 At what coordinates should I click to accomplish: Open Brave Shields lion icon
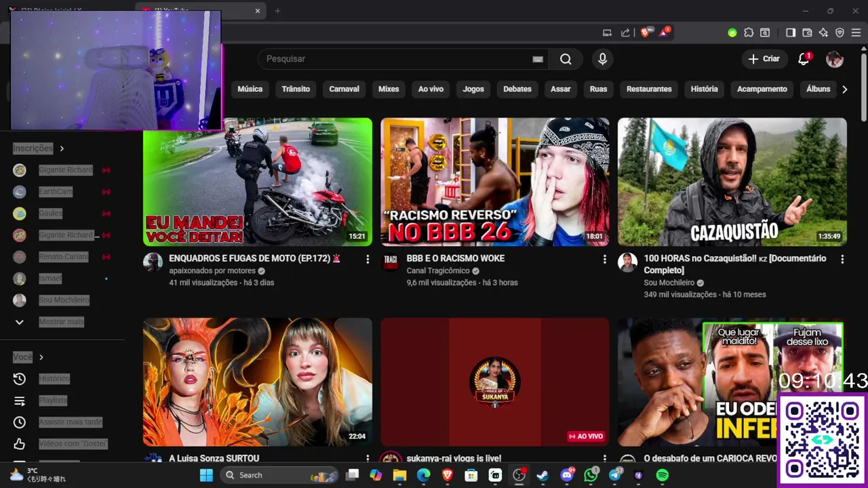(645, 33)
